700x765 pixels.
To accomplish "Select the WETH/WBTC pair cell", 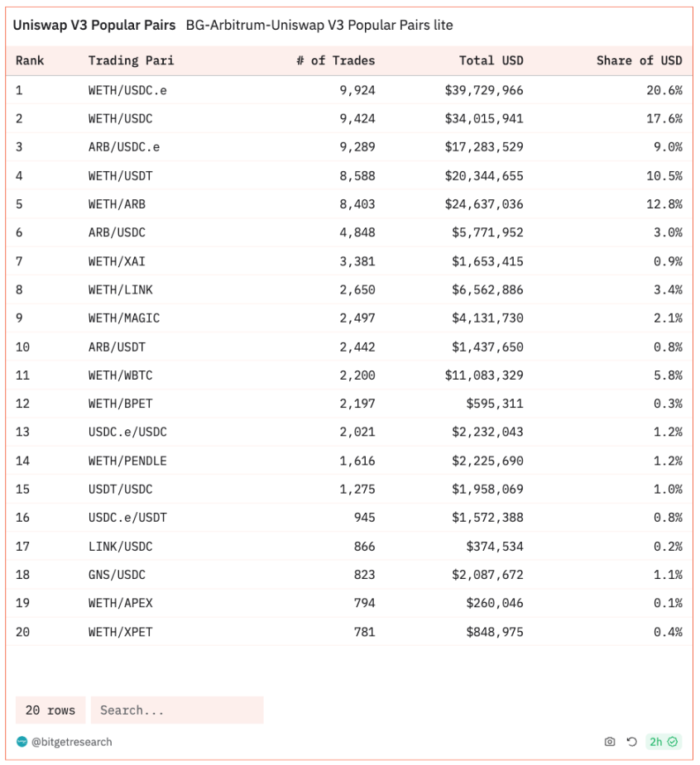I will [x=121, y=375].
